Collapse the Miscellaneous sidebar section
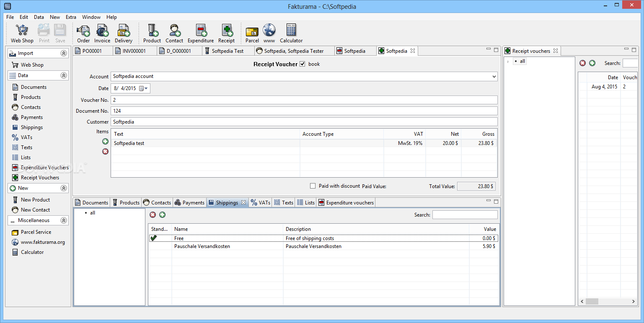Screen dimensions: 644x323 [x=64, y=220]
